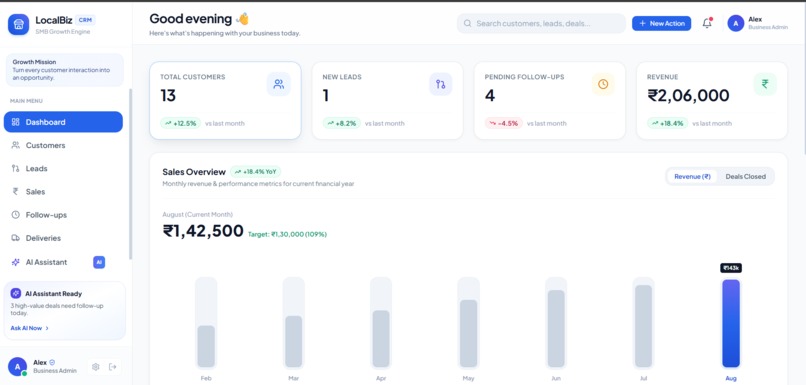Click the Target ₹1,30,000 (109%) text
This screenshot has height=385, width=806.
[x=287, y=234]
